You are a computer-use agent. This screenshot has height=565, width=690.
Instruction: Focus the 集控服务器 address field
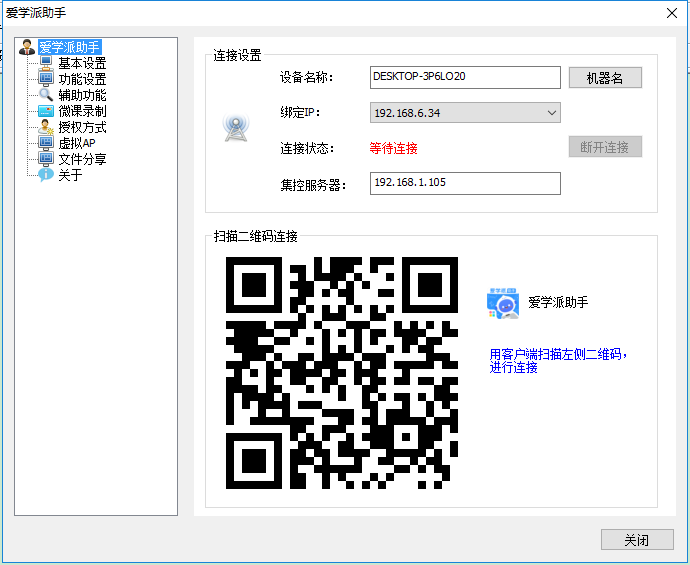[465, 183]
